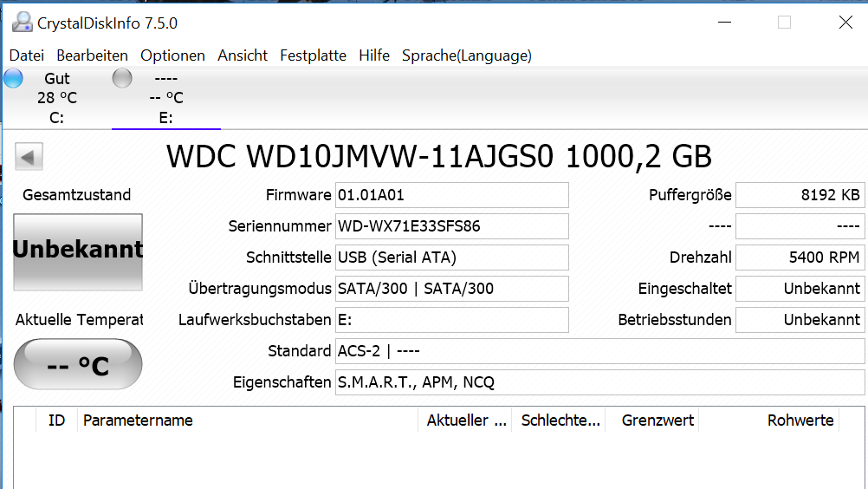Click the Standard ACS-2 field
Screen dimensions: 868x489
(600, 351)
